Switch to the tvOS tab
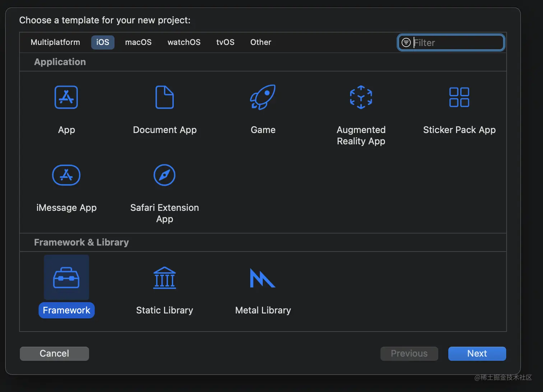The width and height of the screenshot is (543, 392). point(225,42)
